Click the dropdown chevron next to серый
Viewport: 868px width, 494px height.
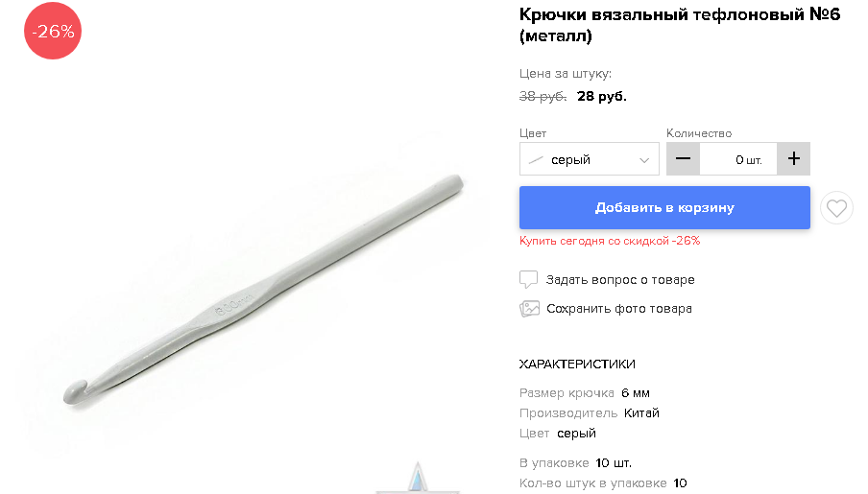click(x=644, y=160)
